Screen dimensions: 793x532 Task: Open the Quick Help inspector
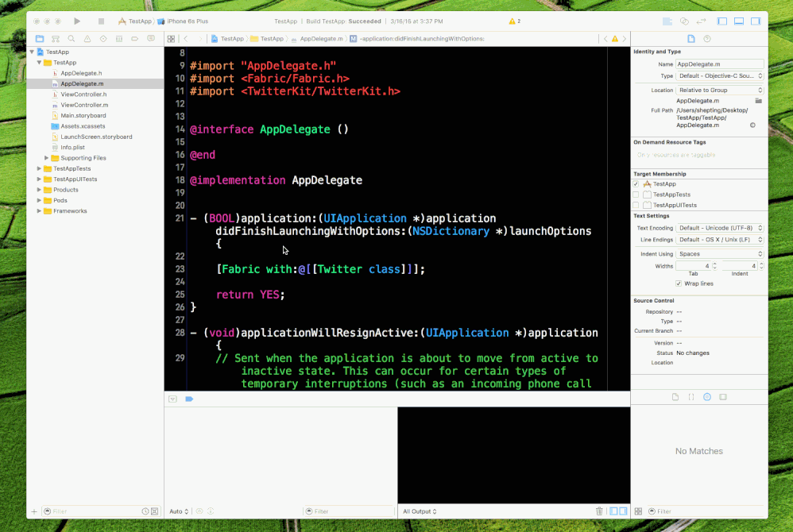click(x=707, y=38)
